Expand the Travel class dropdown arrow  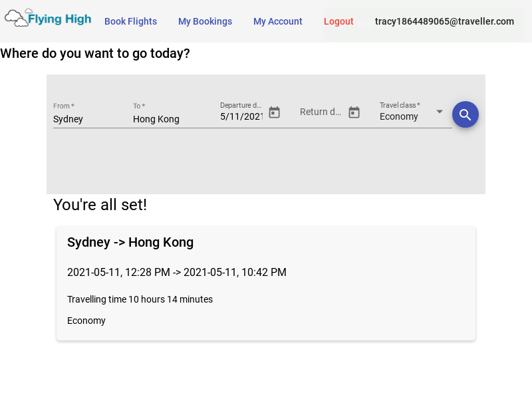[x=440, y=112]
